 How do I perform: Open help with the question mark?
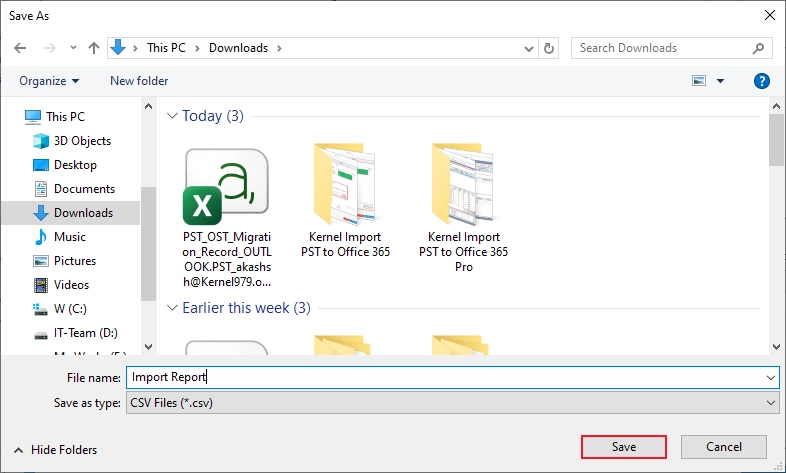[x=761, y=81]
